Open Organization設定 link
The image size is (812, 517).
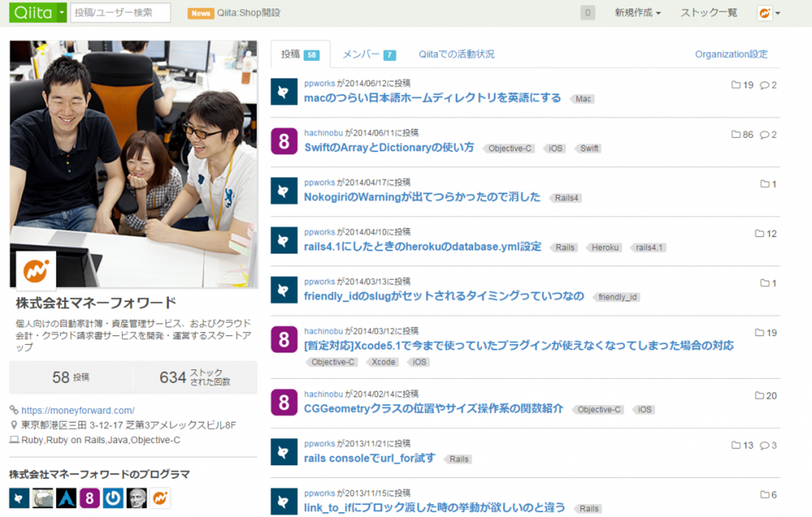731,54
